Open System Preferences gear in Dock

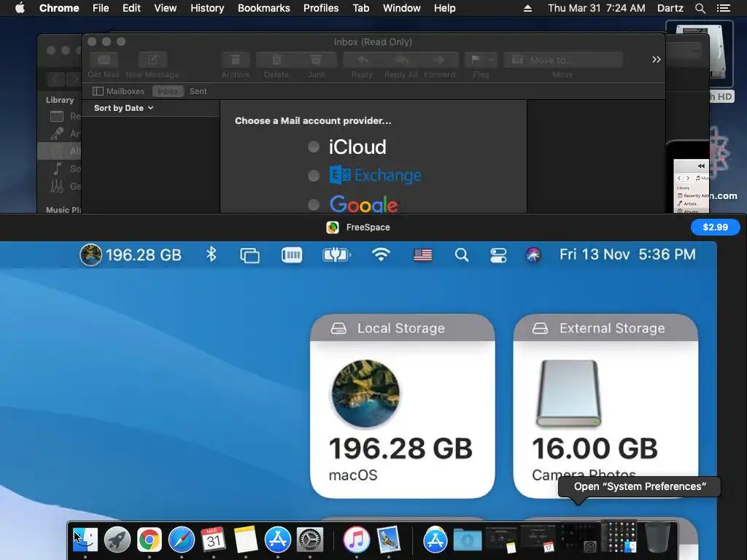point(309,540)
